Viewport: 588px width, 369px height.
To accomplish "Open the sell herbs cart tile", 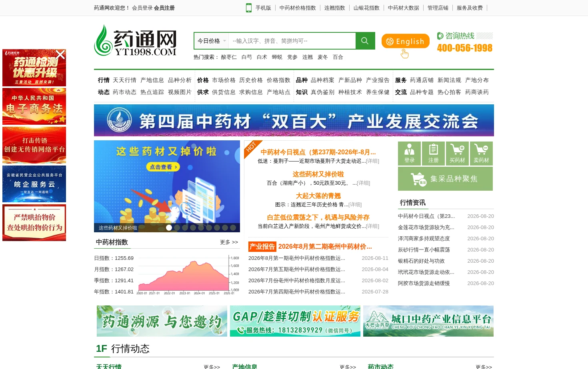I will pyautogui.click(x=481, y=154).
